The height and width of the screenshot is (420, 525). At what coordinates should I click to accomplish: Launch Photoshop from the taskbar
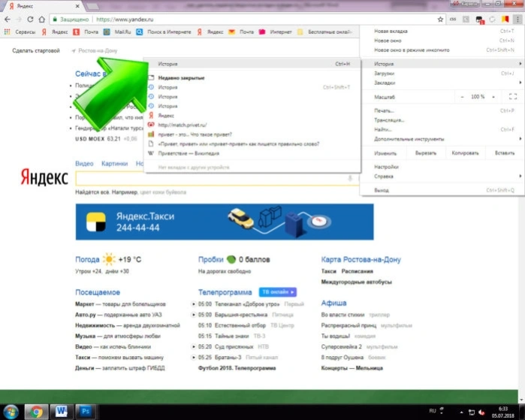pos(86,411)
